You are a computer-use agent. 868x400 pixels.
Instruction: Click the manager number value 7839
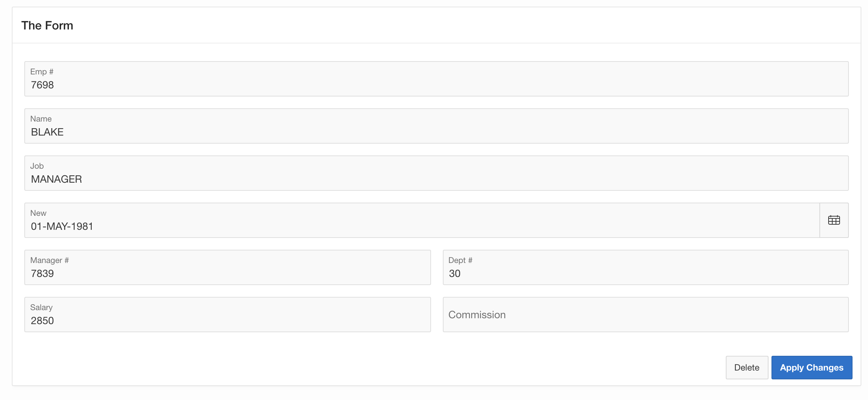point(42,273)
